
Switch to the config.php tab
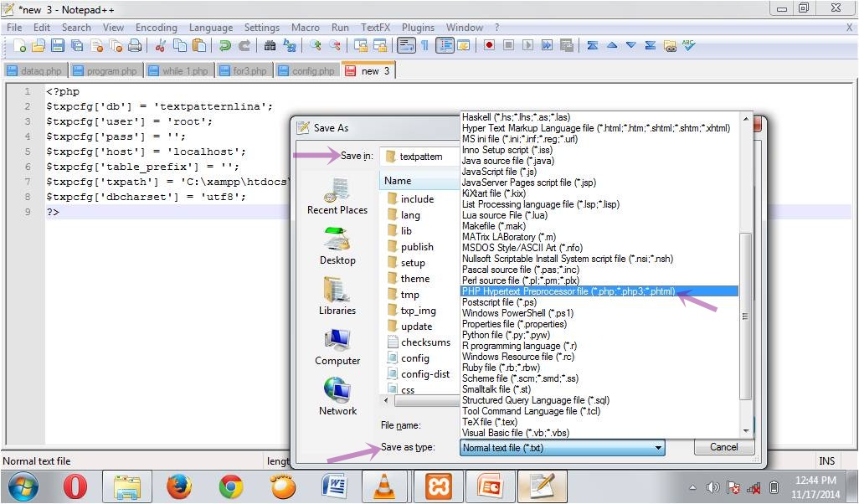[x=307, y=71]
